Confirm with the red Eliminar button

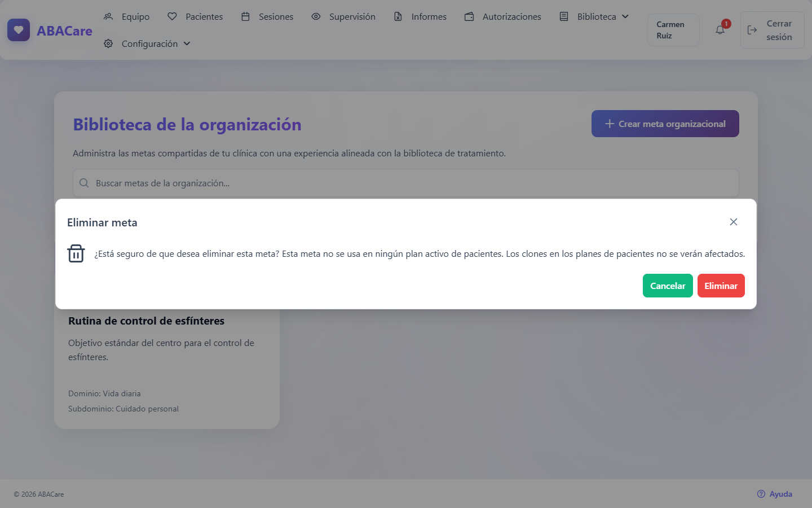pos(721,286)
